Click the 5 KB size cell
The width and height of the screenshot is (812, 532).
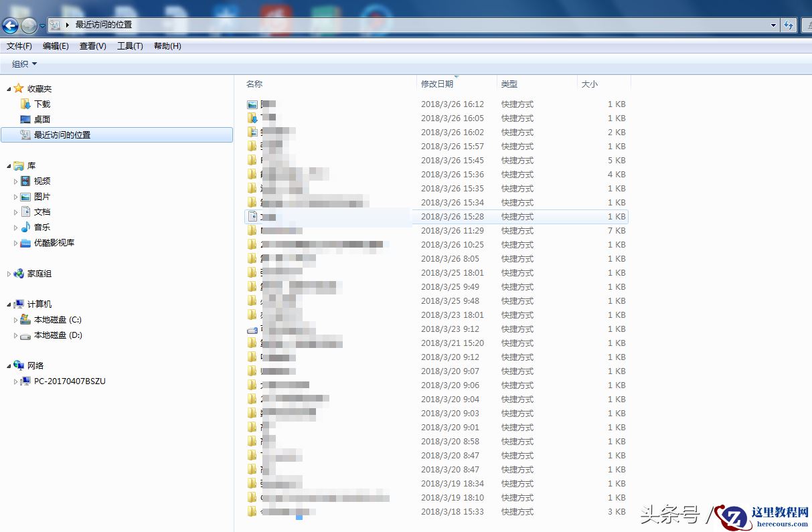pyautogui.click(x=617, y=161)
